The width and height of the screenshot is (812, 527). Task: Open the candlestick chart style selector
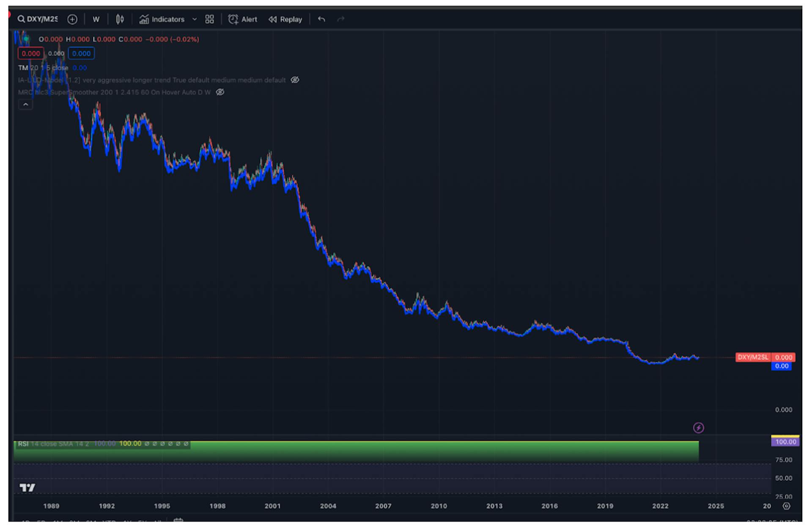(120, 19)
